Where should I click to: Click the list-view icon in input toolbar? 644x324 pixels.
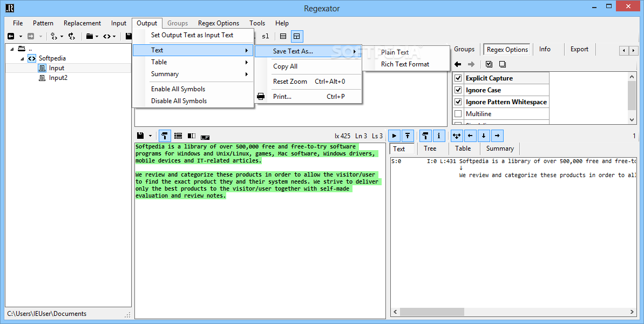pyautogui.click(x=178, y=136)
